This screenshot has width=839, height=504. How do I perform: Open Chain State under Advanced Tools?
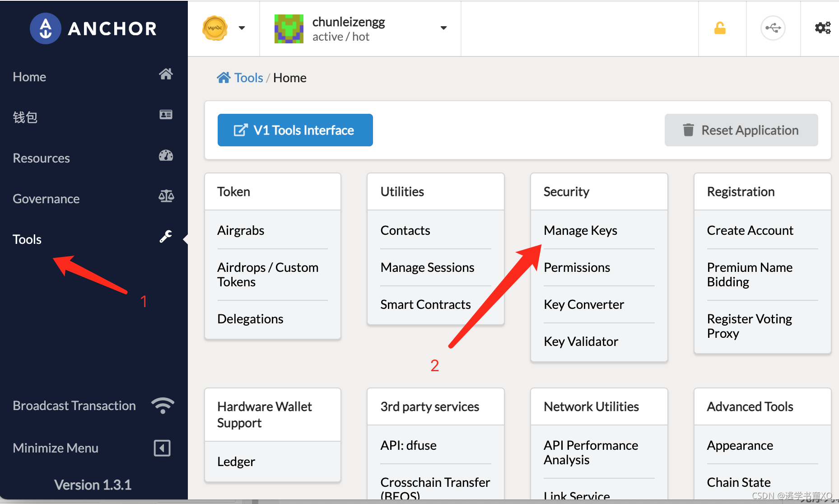(739, 482)
